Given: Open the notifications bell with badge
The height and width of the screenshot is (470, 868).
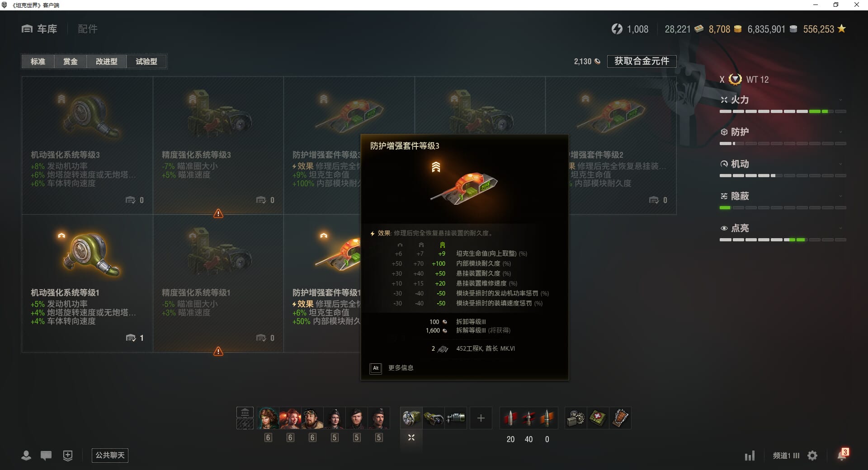Looking at the screenshot, I should (842, 455).
